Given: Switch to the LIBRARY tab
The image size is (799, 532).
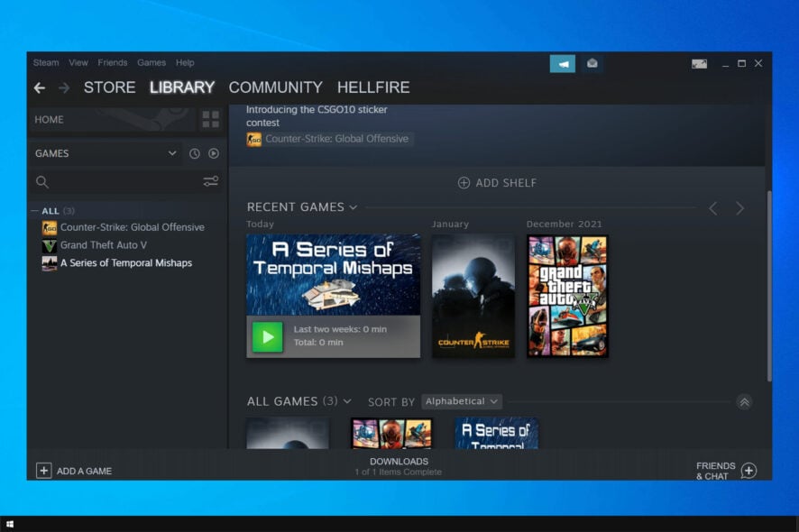Looking at the screenshot, I should 182,87.
